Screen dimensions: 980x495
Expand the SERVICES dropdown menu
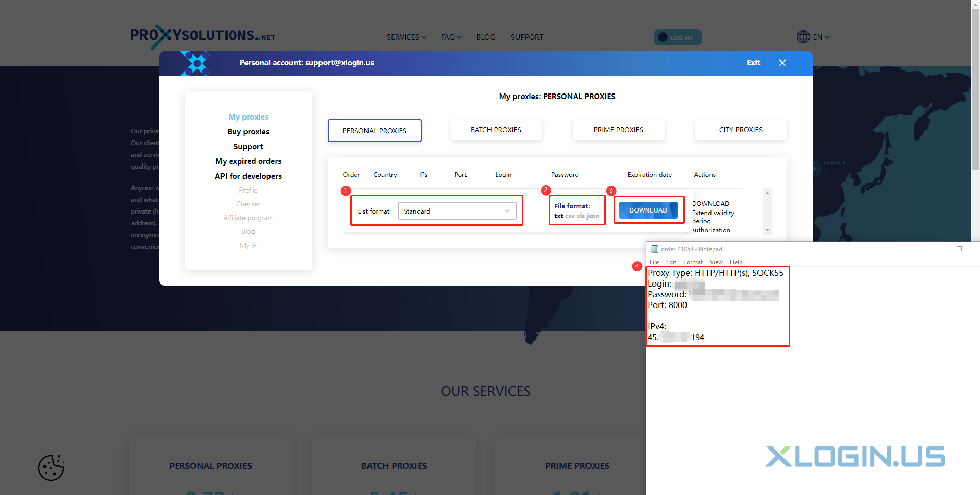pos(406,37)
